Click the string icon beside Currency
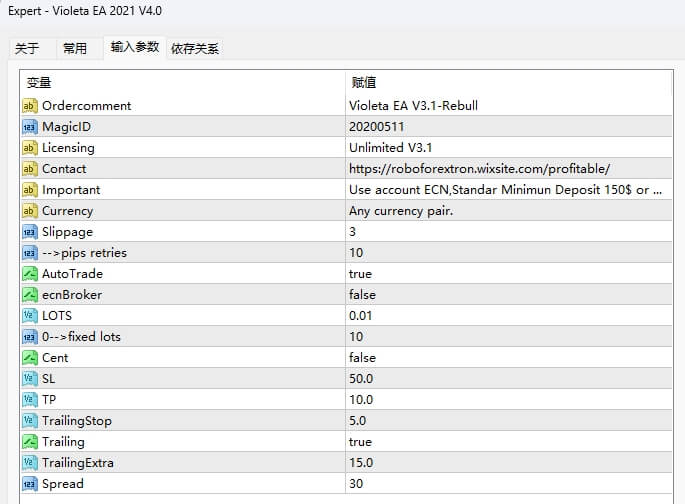Viewport: 685px width, 504px height. (29, 211)
